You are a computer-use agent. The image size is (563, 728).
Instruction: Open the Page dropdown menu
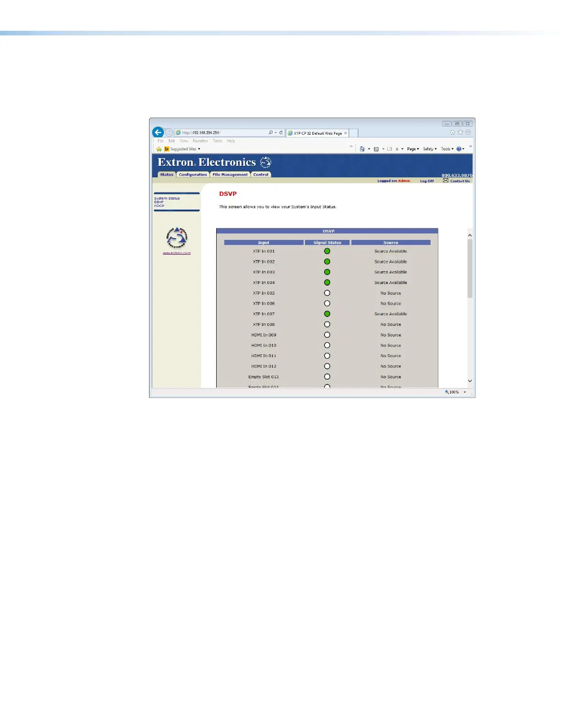(x=413, y=149)
